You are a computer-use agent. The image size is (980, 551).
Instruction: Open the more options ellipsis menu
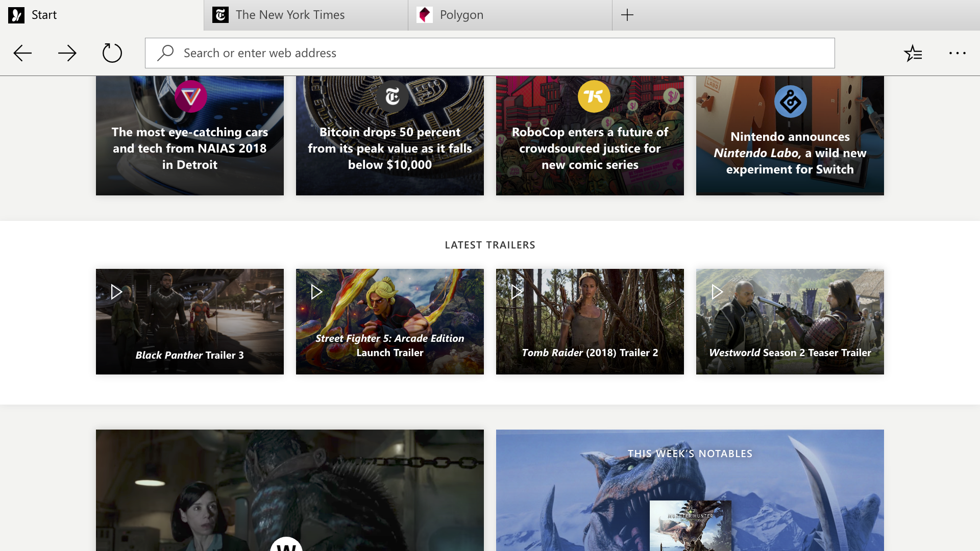[958, 53]
